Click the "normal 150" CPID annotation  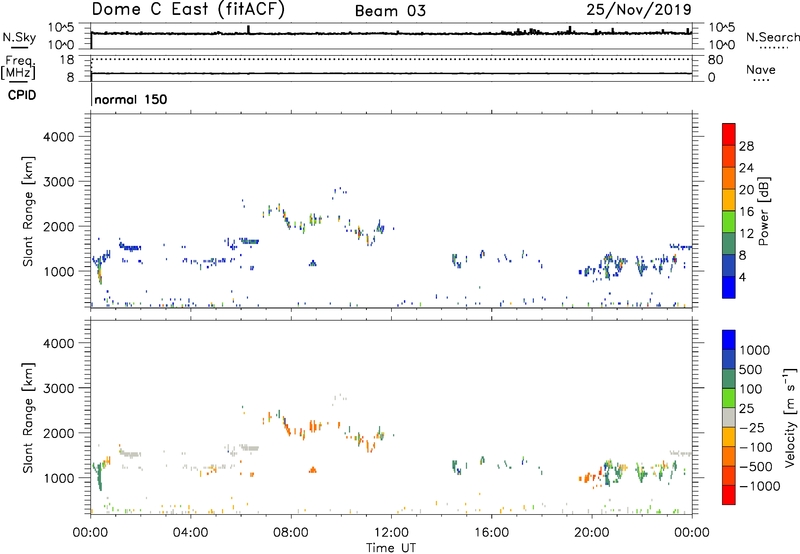tap(131, 99)
